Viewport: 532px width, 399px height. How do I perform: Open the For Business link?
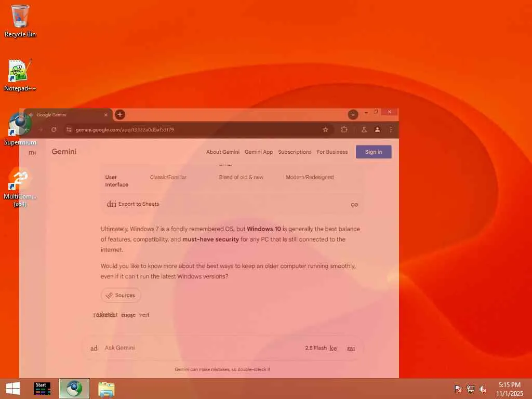click(332, 152)
